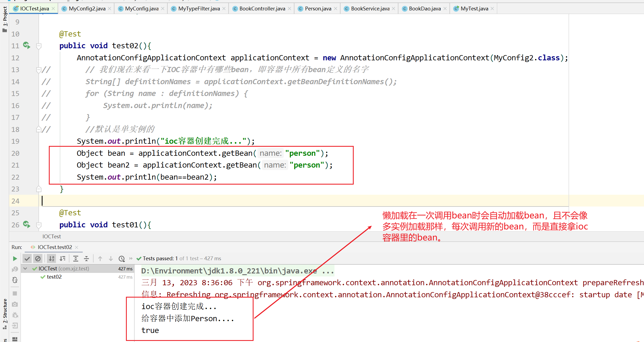Close the IOCTest.test02 run tab
Viewport: 644px width, 342px height.
click(x=77, y=247)
